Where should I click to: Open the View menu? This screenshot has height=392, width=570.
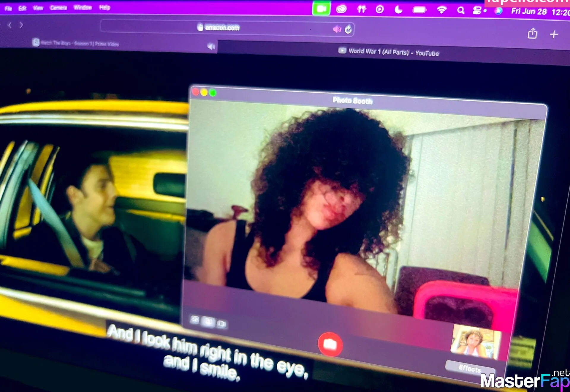(x=38, y=8)
